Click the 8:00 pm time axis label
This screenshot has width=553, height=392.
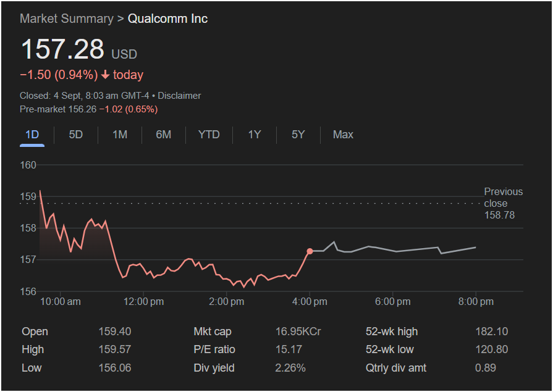click(x=476, y=302)
